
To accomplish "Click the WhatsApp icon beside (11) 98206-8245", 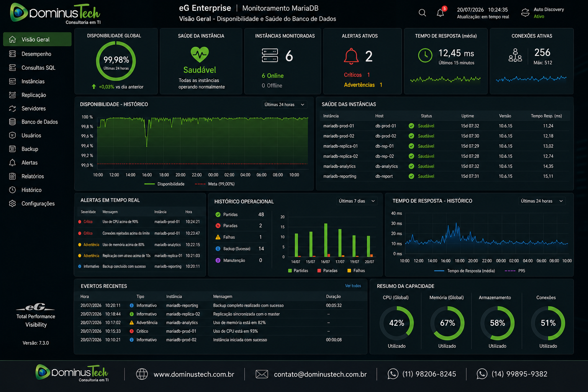I will tap(393, 374).
